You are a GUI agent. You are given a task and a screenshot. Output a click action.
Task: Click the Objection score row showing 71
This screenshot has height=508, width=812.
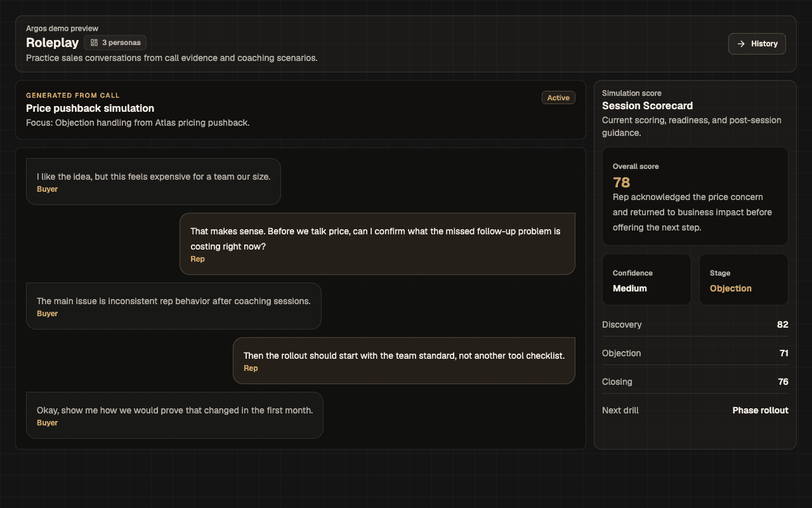[x=695, y=353]
